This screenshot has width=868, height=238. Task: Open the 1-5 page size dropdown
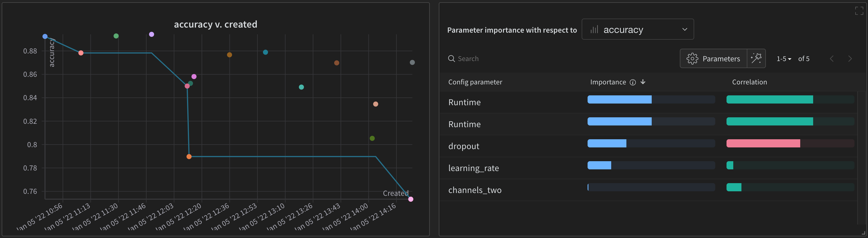pos(783,58)
